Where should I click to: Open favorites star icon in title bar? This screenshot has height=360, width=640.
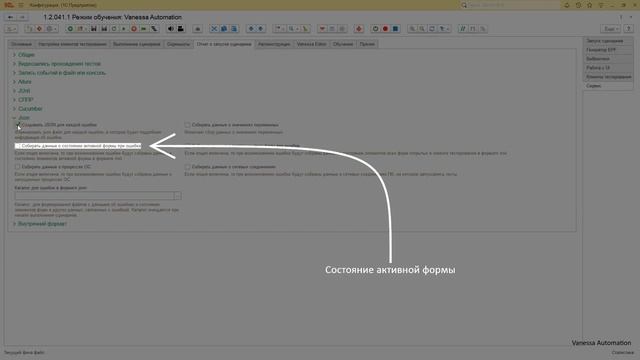coord(589,5)
